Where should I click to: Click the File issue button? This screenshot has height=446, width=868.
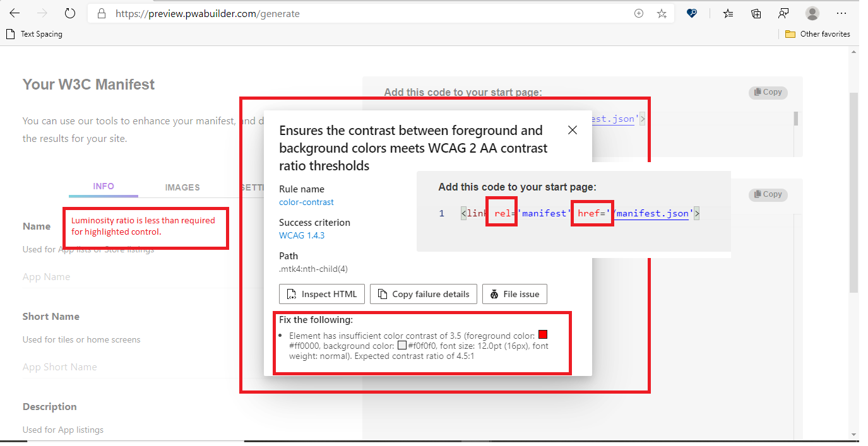[x=514, y=293]
